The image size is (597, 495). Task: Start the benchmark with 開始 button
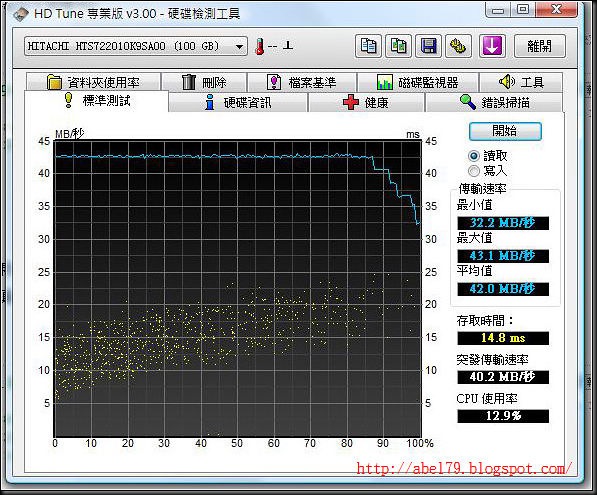[x=505, y=131]
